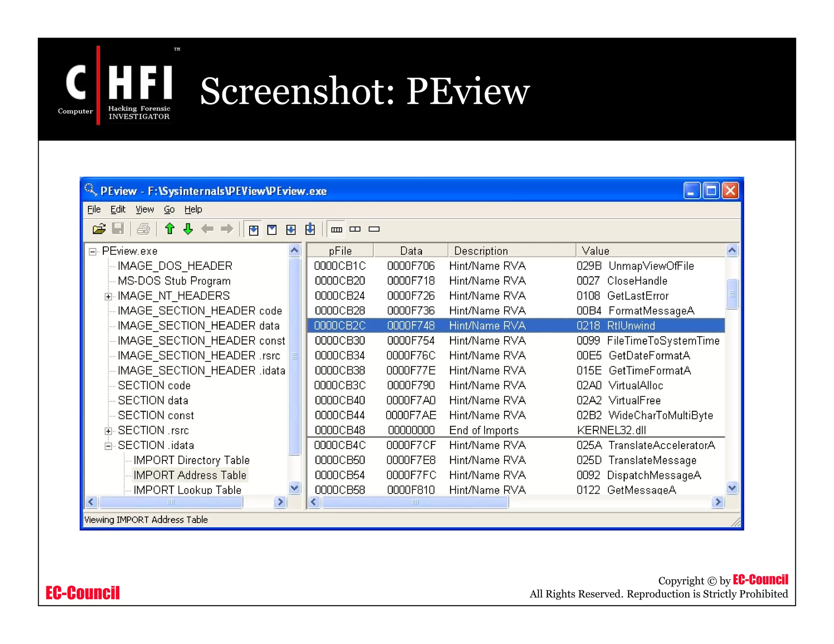Click the grey back arrow icon

coord(207,229)
